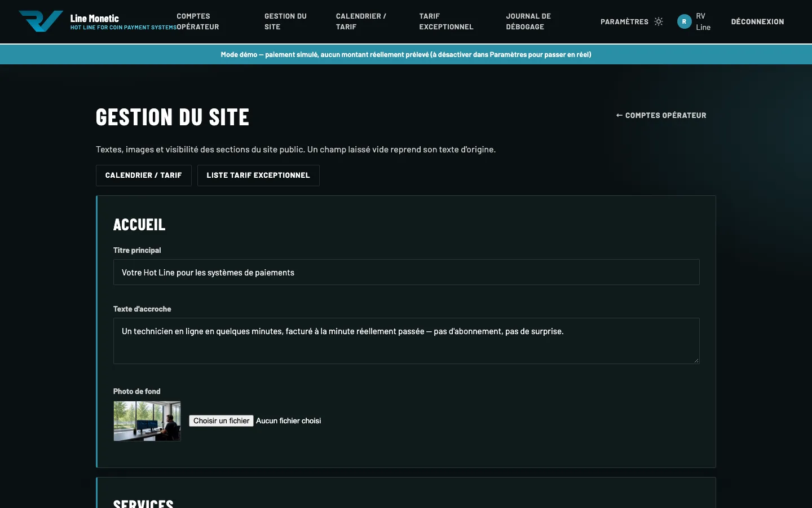Click the Déconnexion link
The height and width of the screenshot is (508, 812).
pos(757,21)
